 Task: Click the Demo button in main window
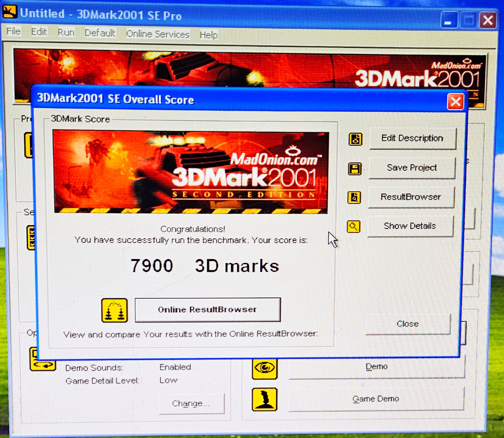point(376,367)
